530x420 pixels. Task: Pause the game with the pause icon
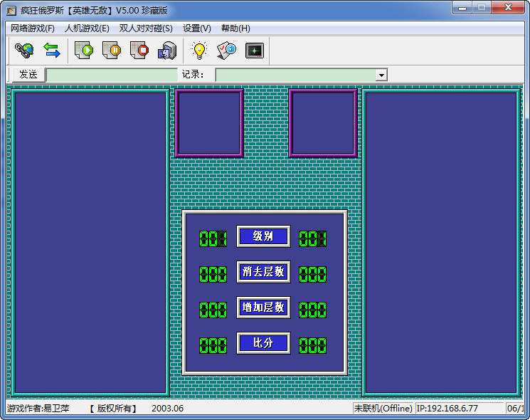(112, 51)
